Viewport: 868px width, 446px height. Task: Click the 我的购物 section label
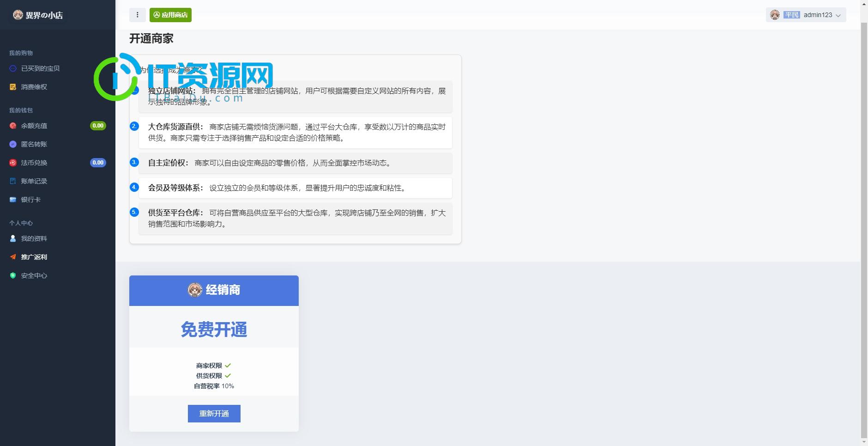tap(21, 53)
